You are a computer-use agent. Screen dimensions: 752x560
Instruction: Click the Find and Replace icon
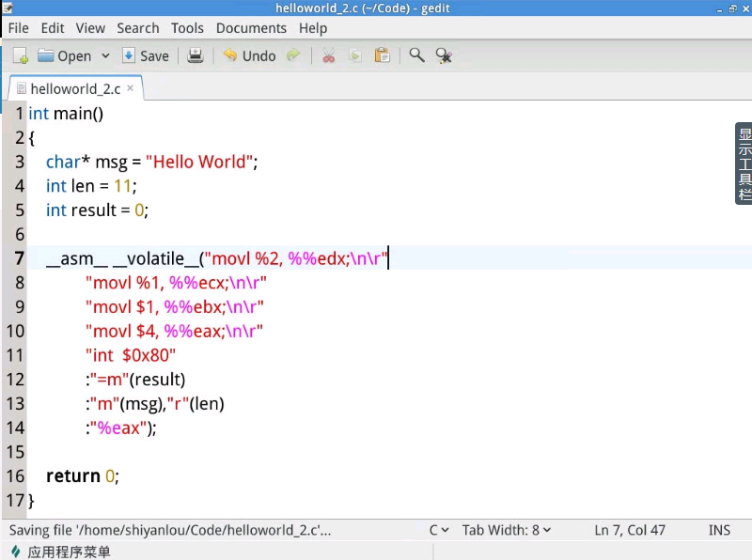(x=444, y=56)
